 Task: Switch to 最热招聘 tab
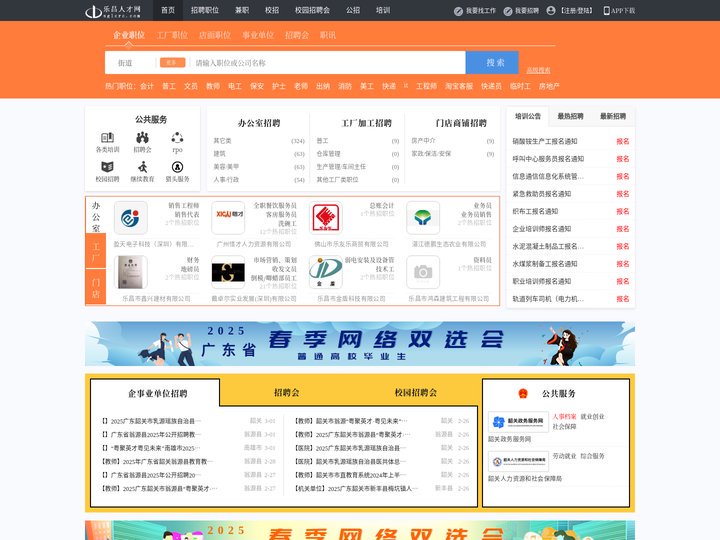point(570,116)
